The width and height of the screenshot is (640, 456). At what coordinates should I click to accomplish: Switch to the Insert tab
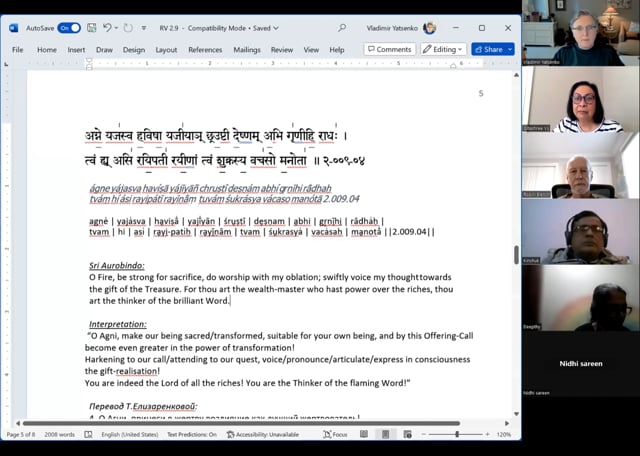[x=76, y=49]
